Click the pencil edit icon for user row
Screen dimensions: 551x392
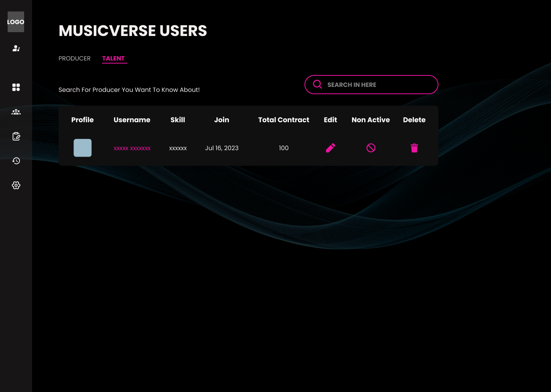(x=331, y=148)
